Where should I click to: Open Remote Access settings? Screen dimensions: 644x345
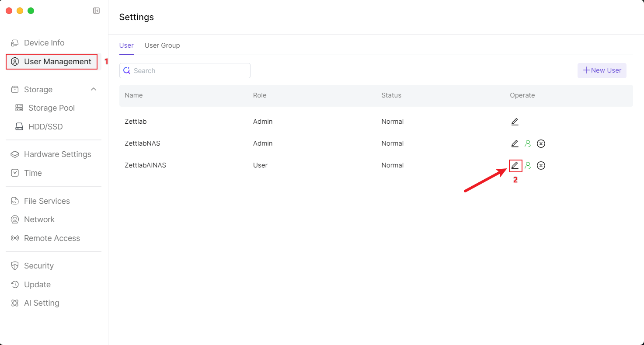pyautogui.click(x=52, y=238)
